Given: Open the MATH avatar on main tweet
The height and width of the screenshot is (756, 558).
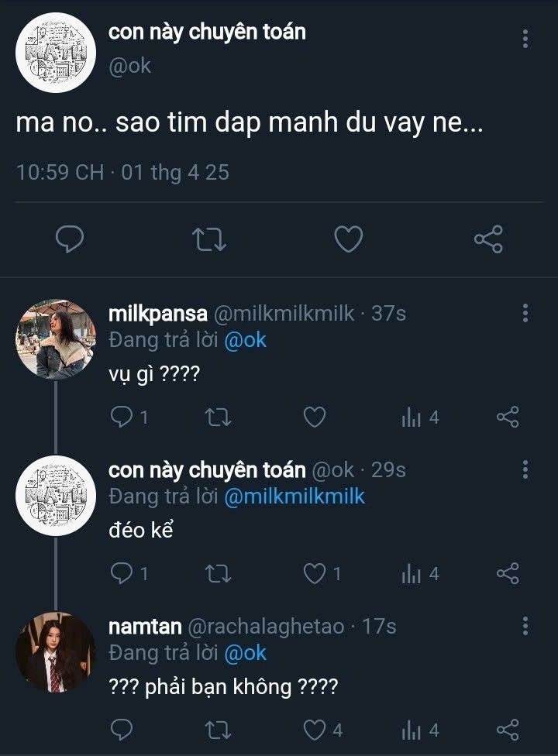Looking at the screenshot, I should click(x=55, y=53).
